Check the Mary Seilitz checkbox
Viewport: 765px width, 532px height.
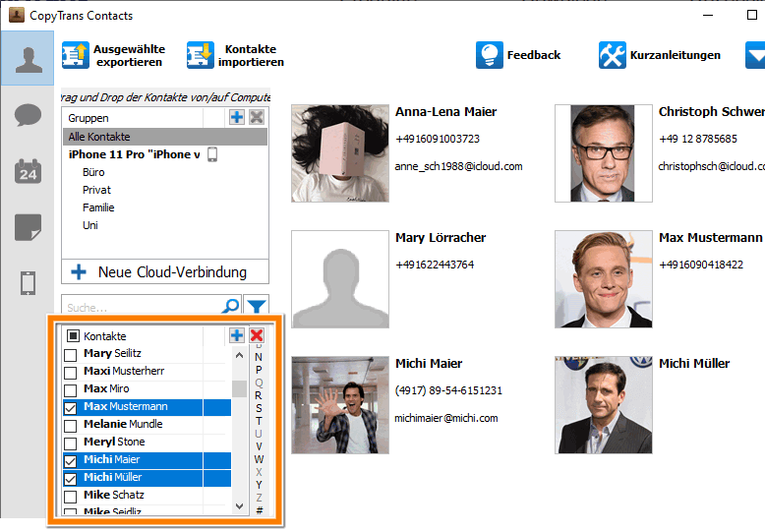click(x=70, y=355)
